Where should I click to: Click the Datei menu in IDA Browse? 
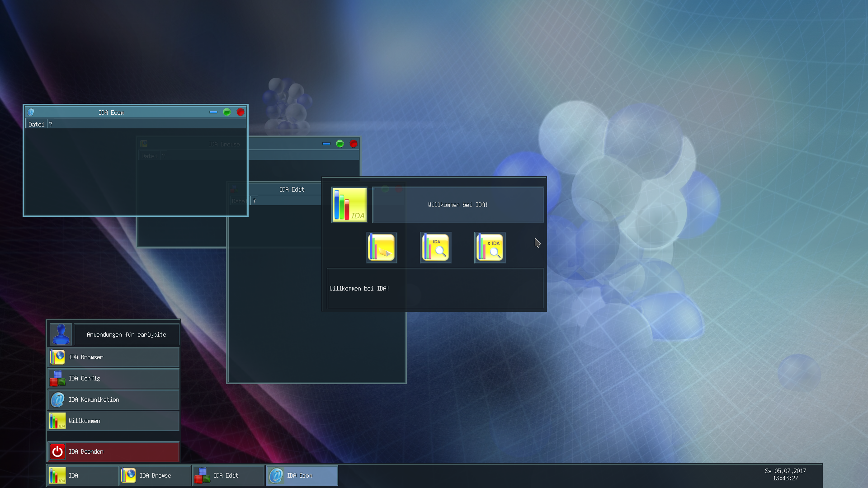pyautogui.click(x=149, y=155)
